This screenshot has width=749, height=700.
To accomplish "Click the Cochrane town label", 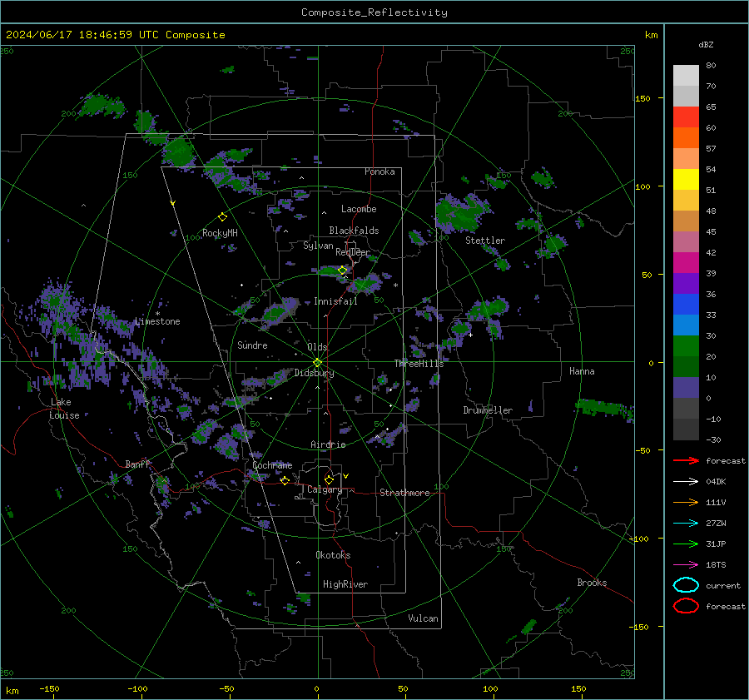I will point(272,465).
